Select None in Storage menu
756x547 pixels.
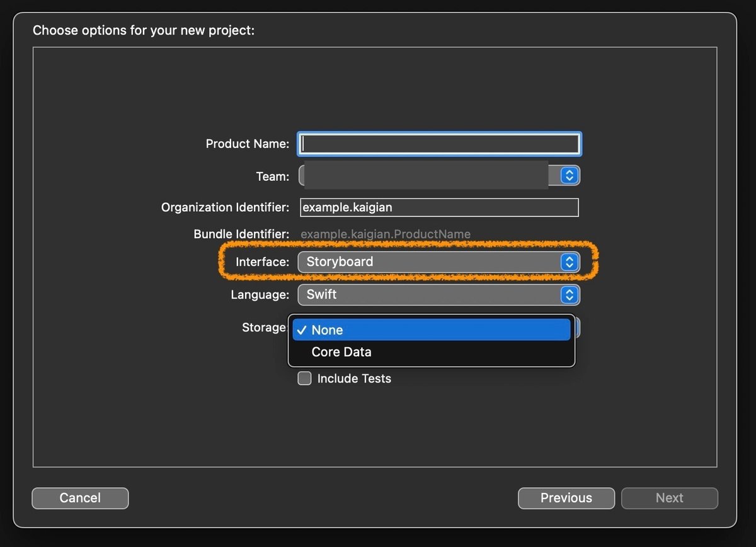pos(432,330)
